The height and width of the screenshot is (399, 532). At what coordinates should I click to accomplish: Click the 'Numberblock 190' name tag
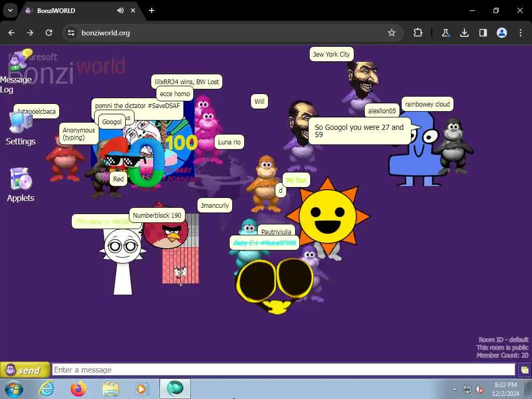pyautogui.click(x=157, y=215)
